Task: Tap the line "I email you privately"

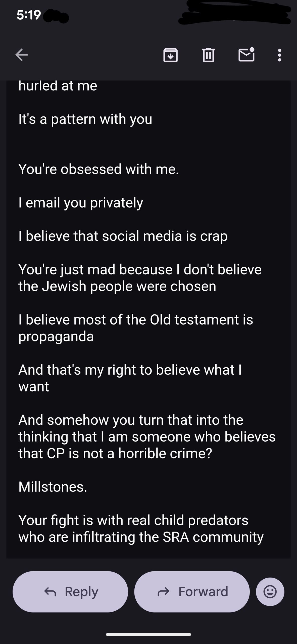Action: (x=81, y=203)
